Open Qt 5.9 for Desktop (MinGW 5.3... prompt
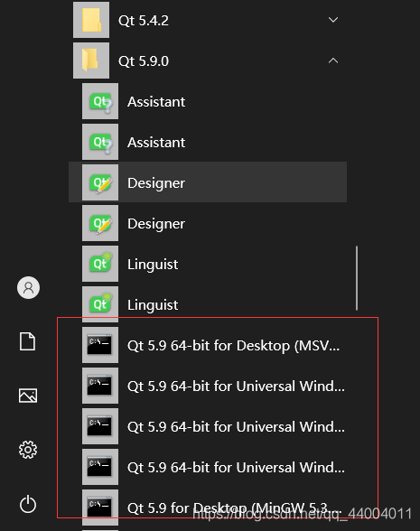The width and height of the screenshot is (420, 531). 208,508
